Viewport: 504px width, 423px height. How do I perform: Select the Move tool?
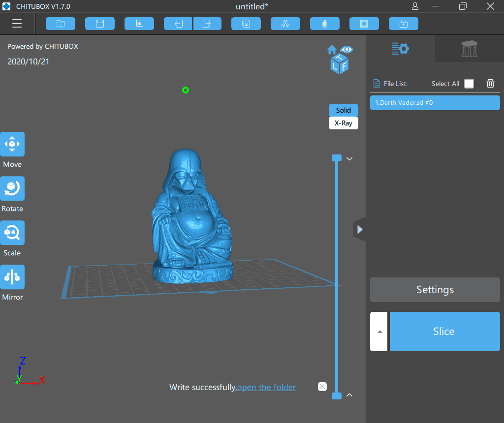12,144
